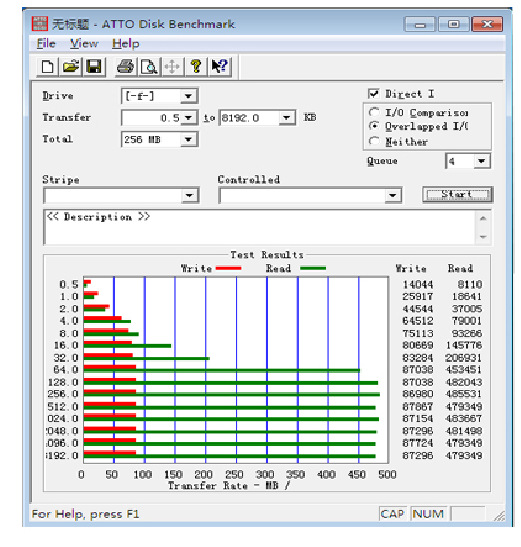The width and height of the screenshot is (521, 547).
Task: Open a file with the folder icon
Action: click(71, 66)
